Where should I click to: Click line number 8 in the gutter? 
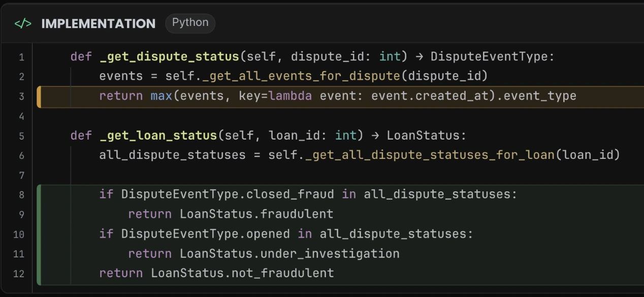coord(21,195)
